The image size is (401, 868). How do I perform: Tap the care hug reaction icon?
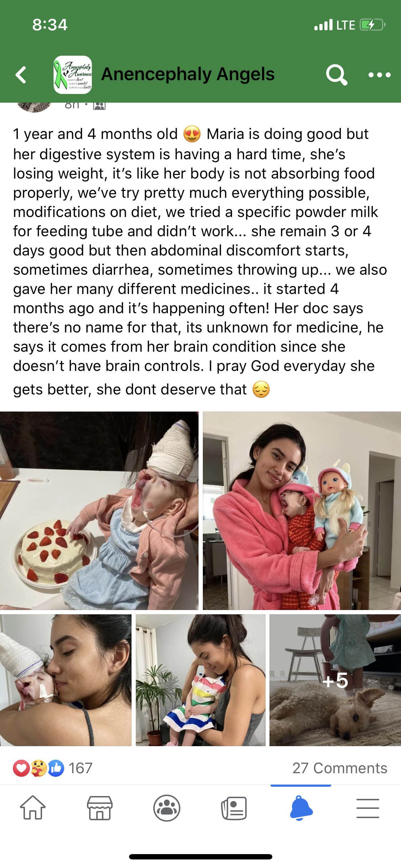click(x=38, y=768)
